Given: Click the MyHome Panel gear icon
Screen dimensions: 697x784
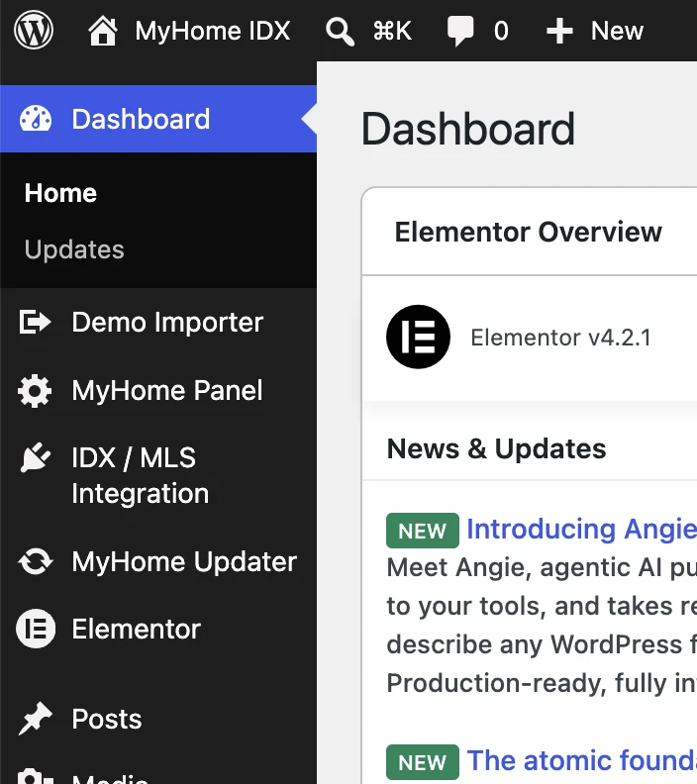Looking at the screenshot, I should 35,390.
